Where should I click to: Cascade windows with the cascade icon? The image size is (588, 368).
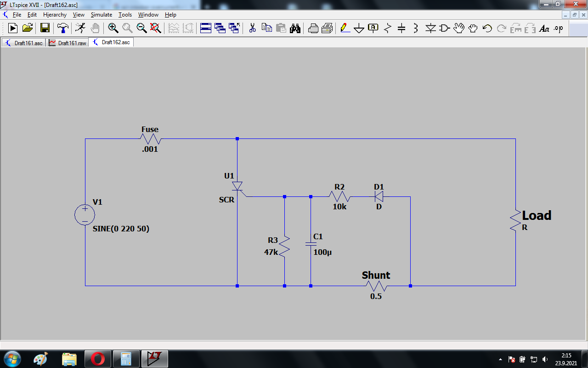coord(220,28)
